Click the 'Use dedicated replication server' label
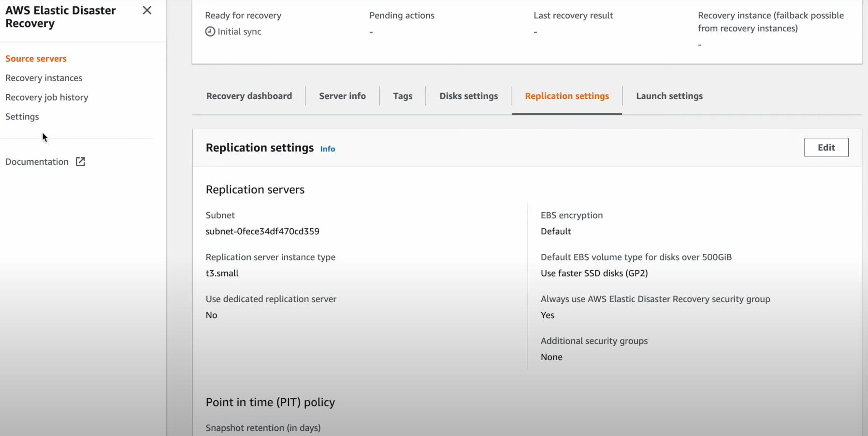 click(271, 299)
